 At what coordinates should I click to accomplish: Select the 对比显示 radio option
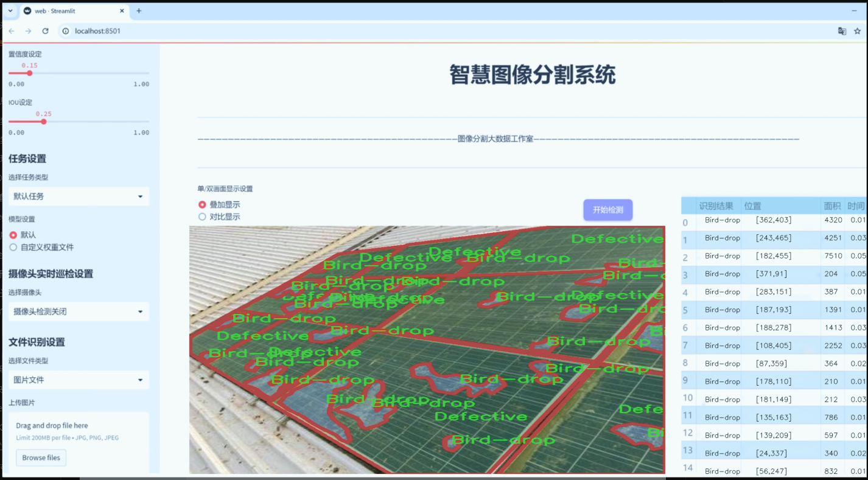[x=202, y=217]
